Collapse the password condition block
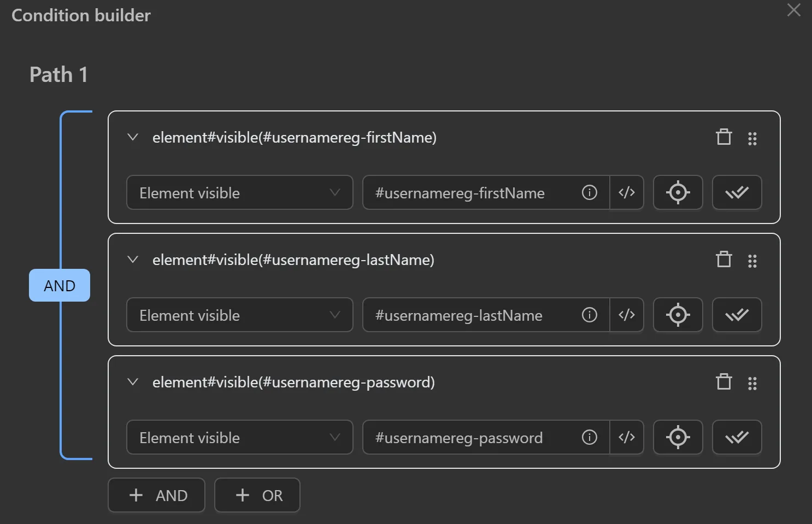 pyautogui.click(x=133, y=382)
